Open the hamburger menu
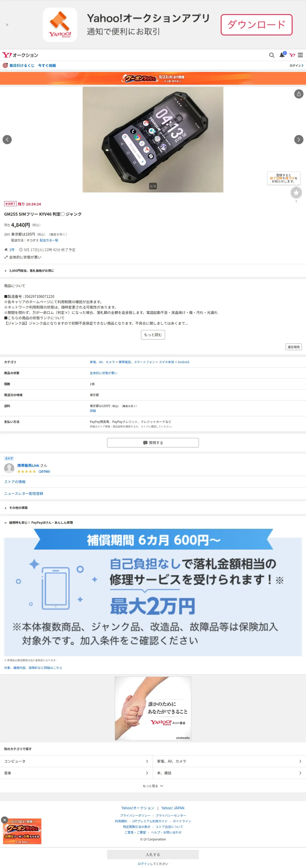The width and height of the screenshot is (306, 868). (x=300, y=55)
